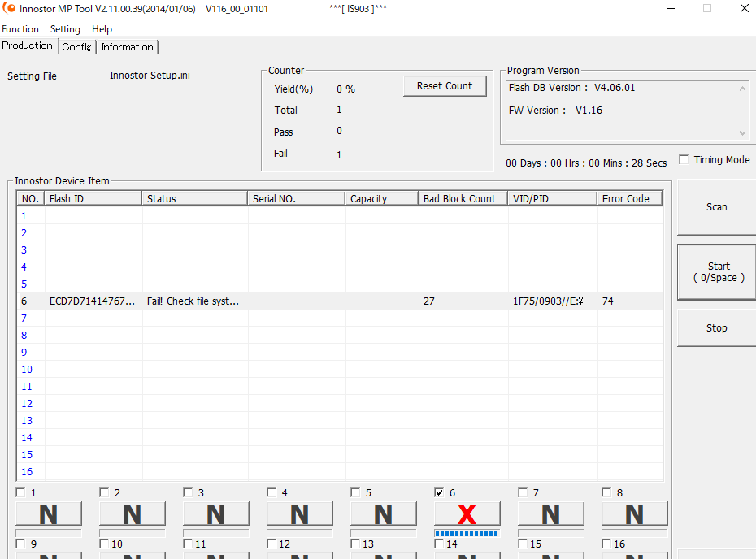
Task: Click the NO. column header
Action: (x=31, y=198)
